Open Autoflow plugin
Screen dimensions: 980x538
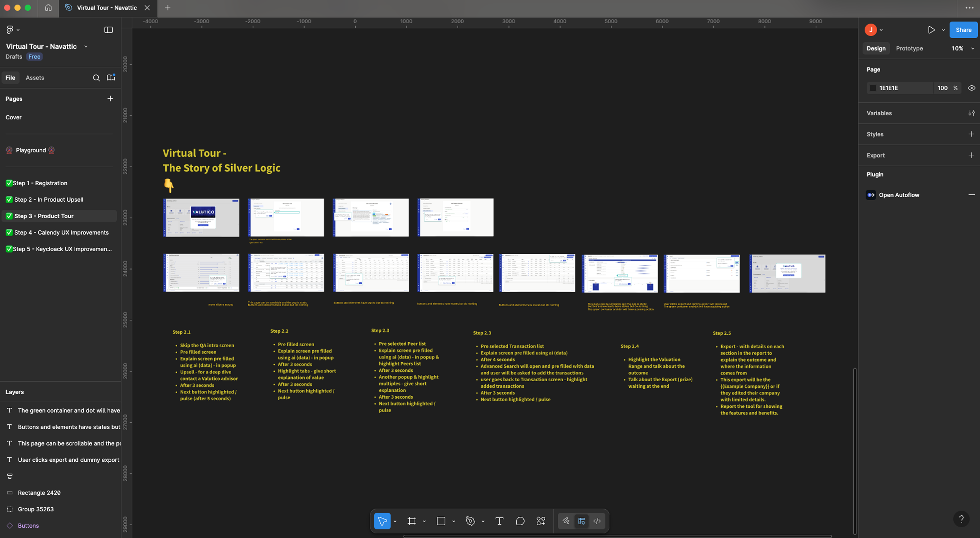(899, 195)
